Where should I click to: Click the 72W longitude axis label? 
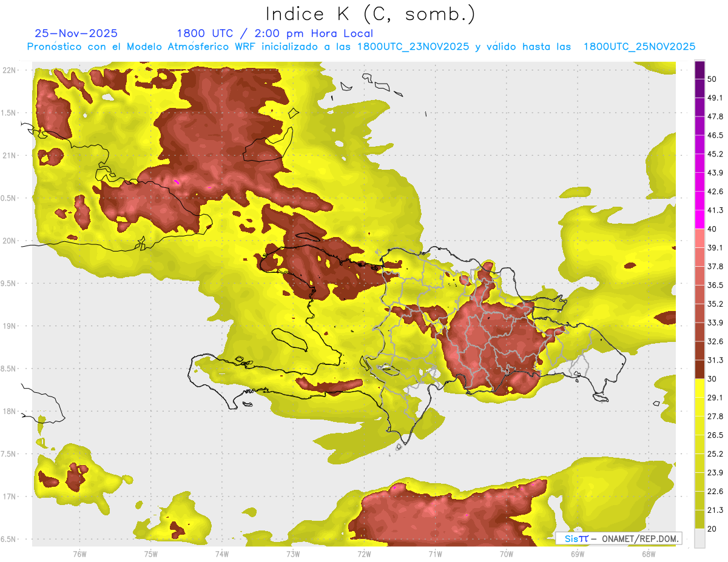click(x=364, y=554)
